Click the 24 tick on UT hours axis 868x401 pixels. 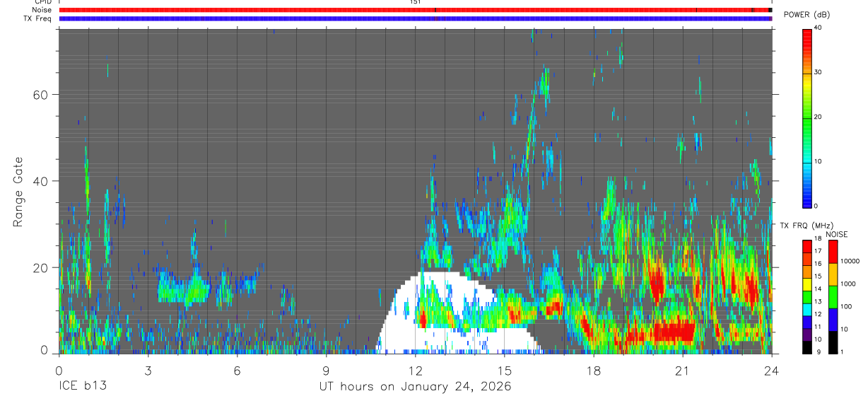pos(771,371)
